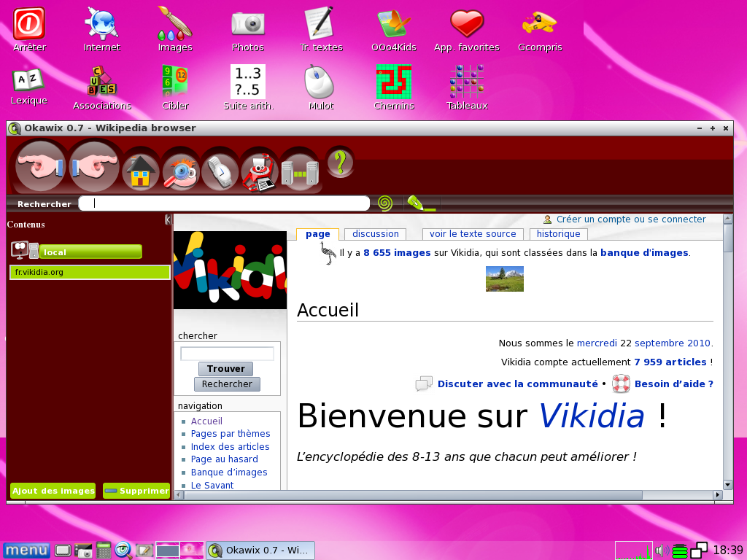Click the Vikidia logo image
The width and height of the screenshot is (747, 560).
tap(230, 270)
